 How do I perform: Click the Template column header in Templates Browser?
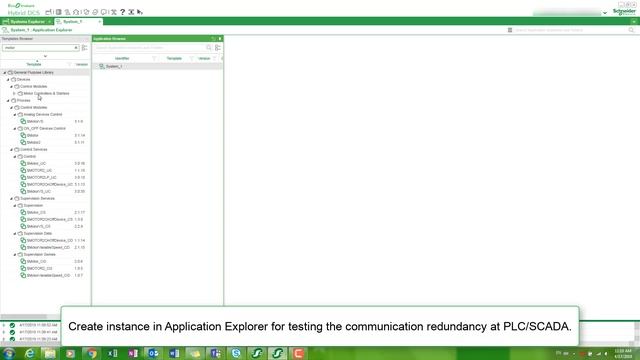coord(34,64)
